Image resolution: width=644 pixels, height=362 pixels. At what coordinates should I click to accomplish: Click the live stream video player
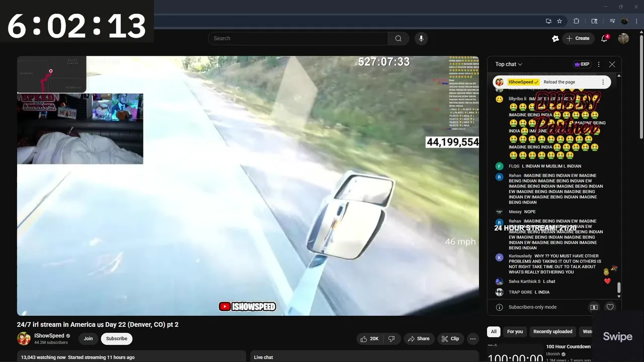[248, 186]
